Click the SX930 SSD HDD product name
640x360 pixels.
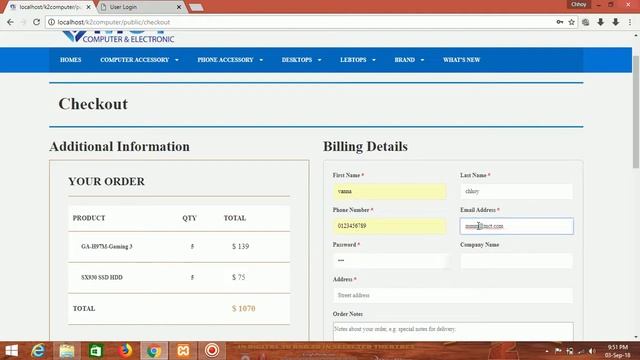click(x=102, y=278)
